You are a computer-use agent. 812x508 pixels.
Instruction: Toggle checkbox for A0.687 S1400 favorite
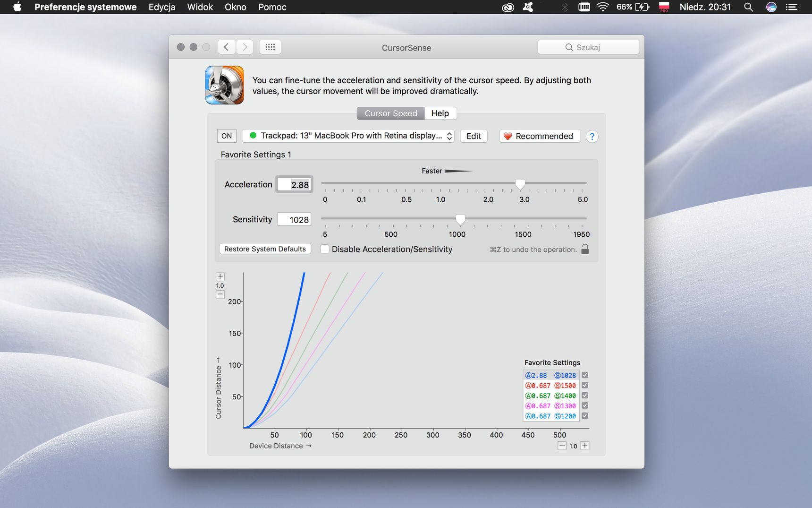point(585,396)
